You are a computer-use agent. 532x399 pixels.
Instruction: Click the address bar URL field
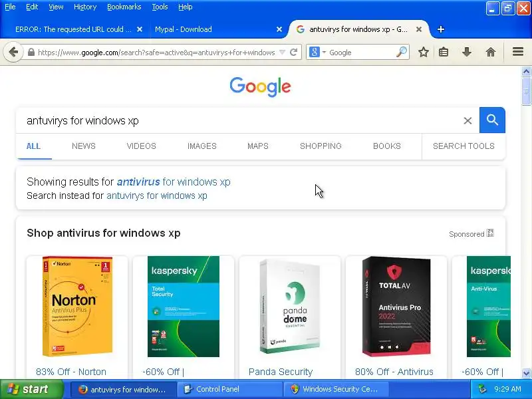(x=156, y=53)
